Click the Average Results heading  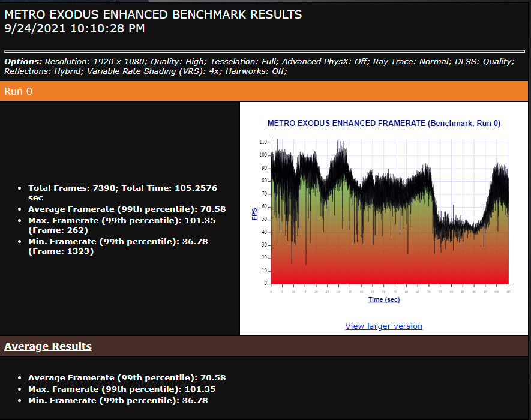[48, 346]
